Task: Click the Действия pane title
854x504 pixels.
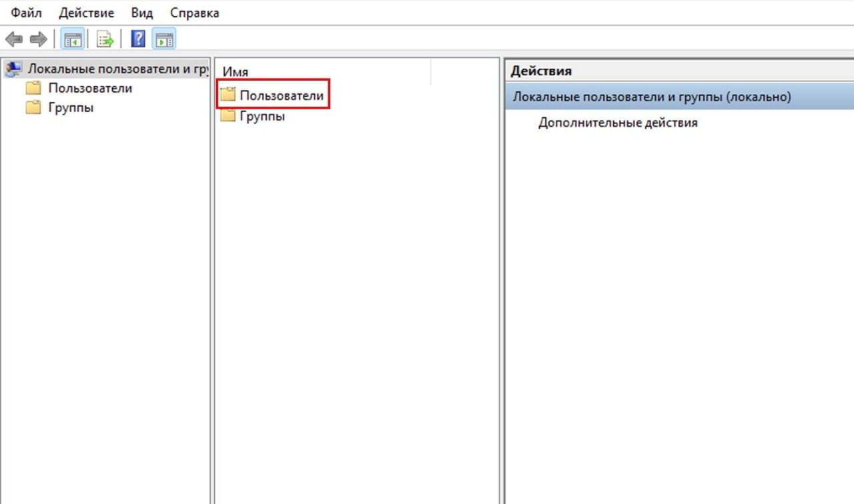Action: pyautogui.click(x=541, y=71)
